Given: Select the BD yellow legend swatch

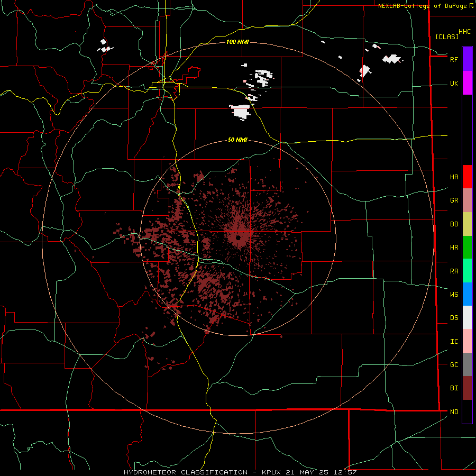Looking at the screenshot, I should point(467,224).
